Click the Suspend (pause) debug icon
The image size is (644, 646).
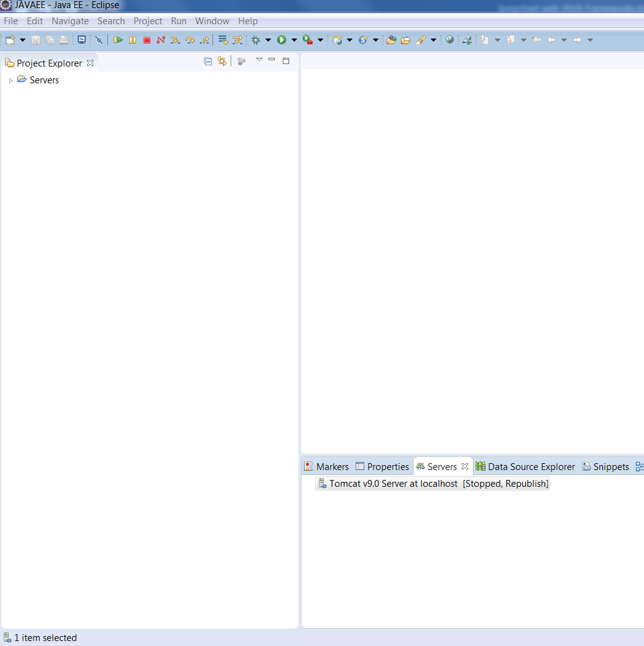click(132, 40)
